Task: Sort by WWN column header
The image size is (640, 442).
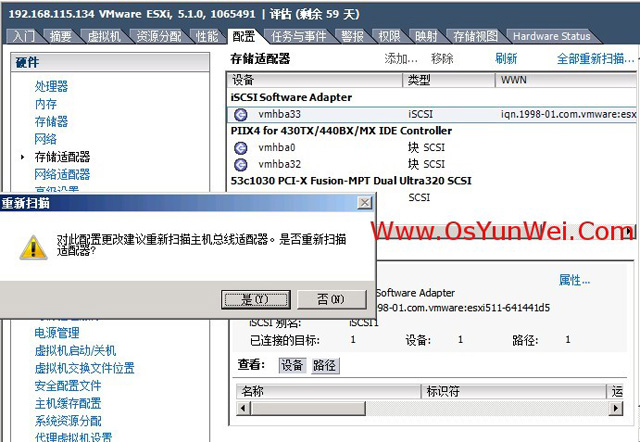Action: coord(567,80)
